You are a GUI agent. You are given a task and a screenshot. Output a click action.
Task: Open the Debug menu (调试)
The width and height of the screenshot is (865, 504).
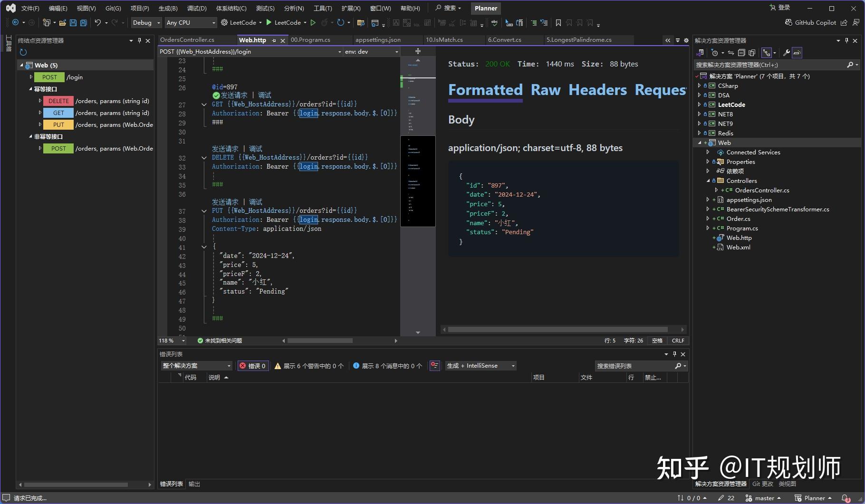tap(197, 8)
